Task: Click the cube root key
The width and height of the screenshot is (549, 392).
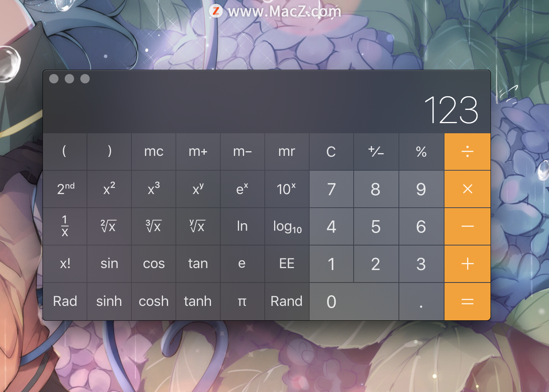Action: [154, 226]
